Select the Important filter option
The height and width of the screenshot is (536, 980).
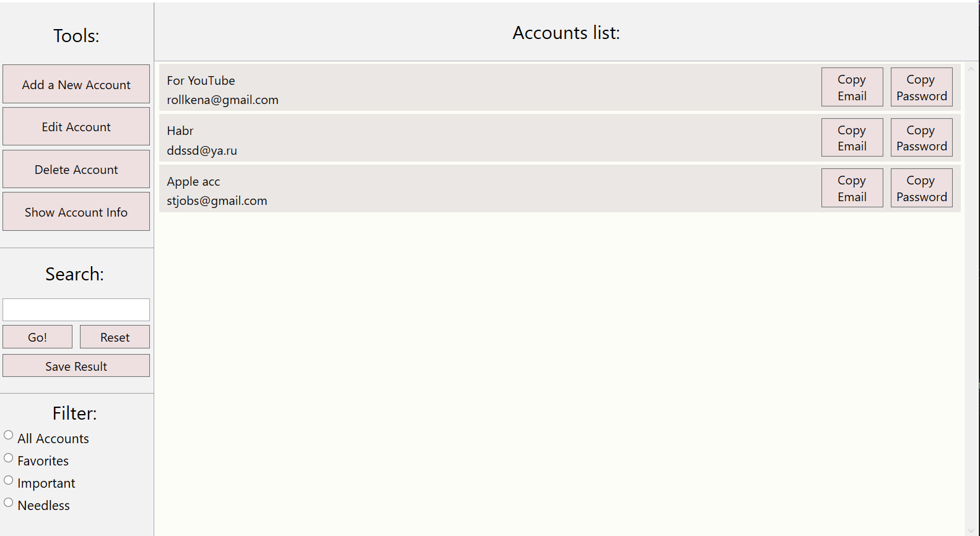[x=8, y=480]
